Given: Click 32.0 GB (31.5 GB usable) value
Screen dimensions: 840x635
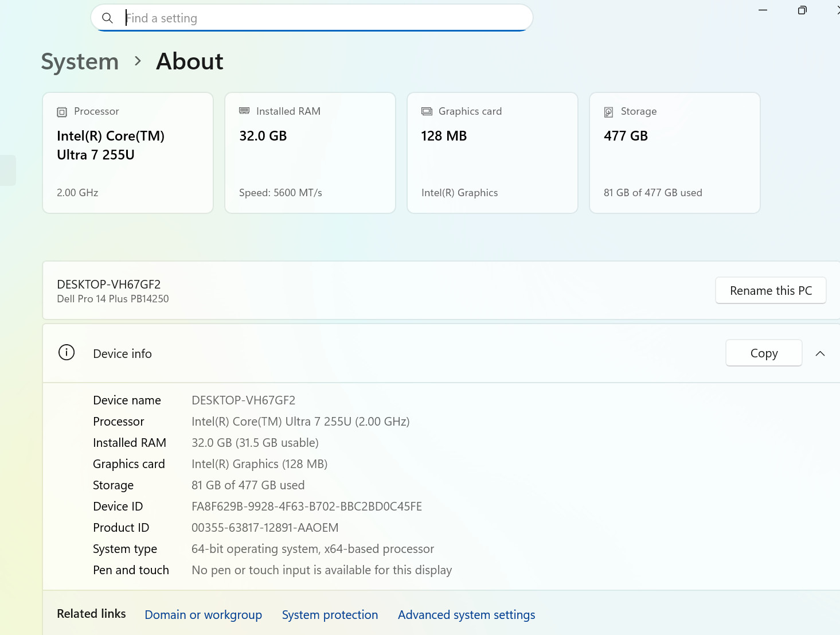Looking at the screenshot, I should click(x=255, y=443).
